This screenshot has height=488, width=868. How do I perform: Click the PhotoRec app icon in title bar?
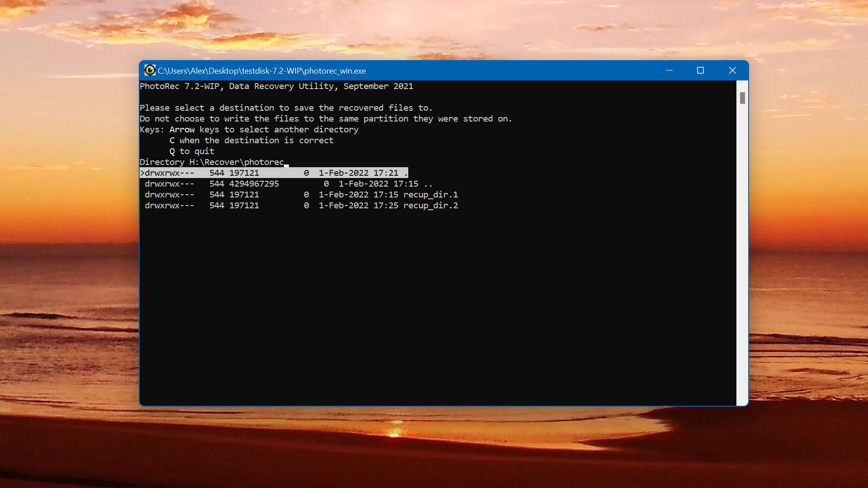(x=150, y=70)
